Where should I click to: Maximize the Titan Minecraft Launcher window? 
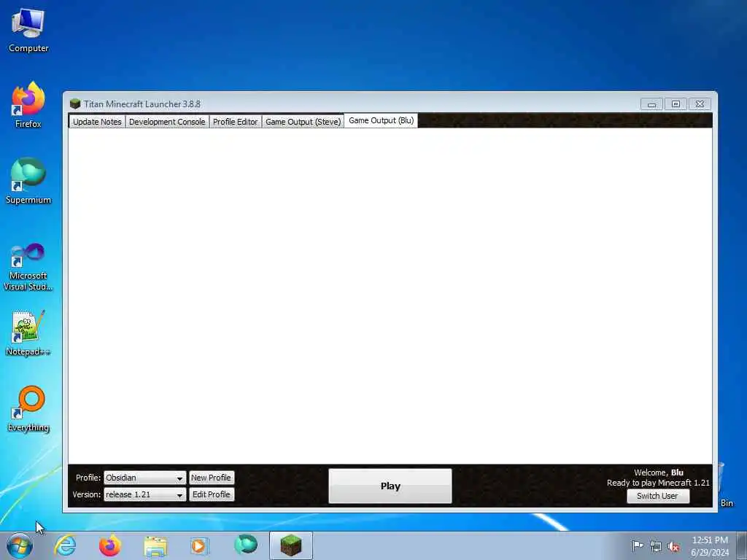point(676,104)
